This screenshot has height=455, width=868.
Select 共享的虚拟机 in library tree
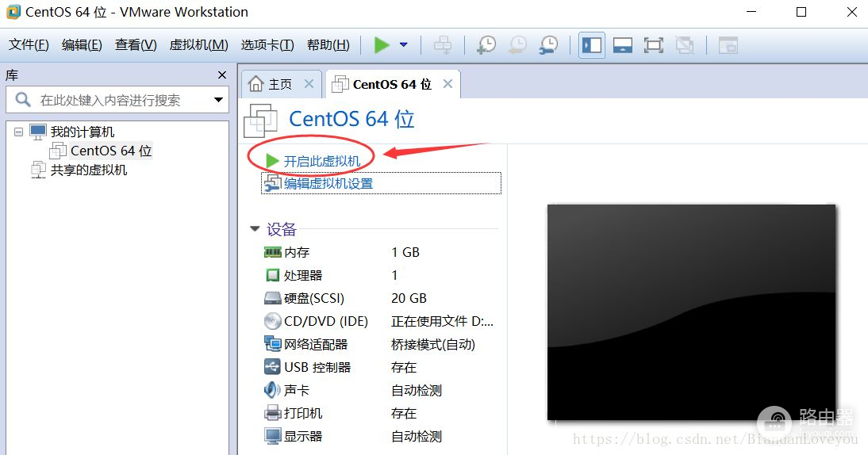click(88, 170)
